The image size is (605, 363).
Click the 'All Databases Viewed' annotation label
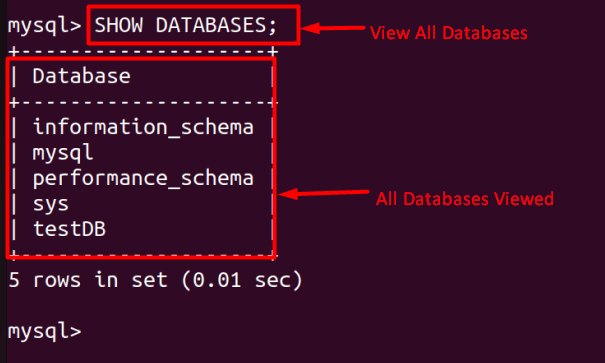465,199
